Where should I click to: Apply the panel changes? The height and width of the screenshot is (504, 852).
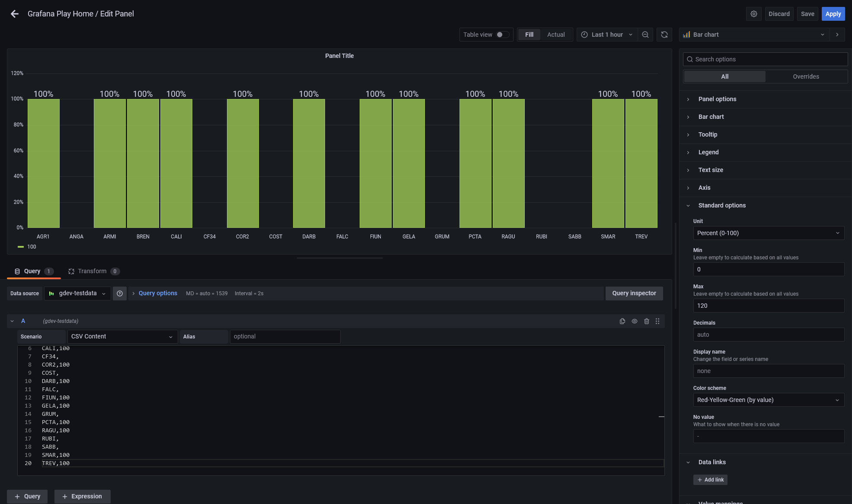pos(833,13)
